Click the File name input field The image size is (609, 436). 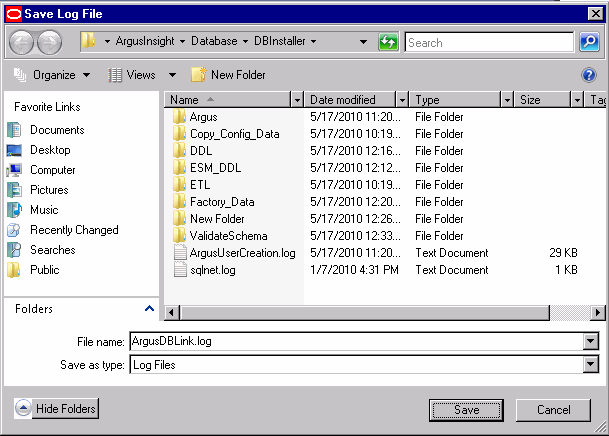[x=357, y=342]
